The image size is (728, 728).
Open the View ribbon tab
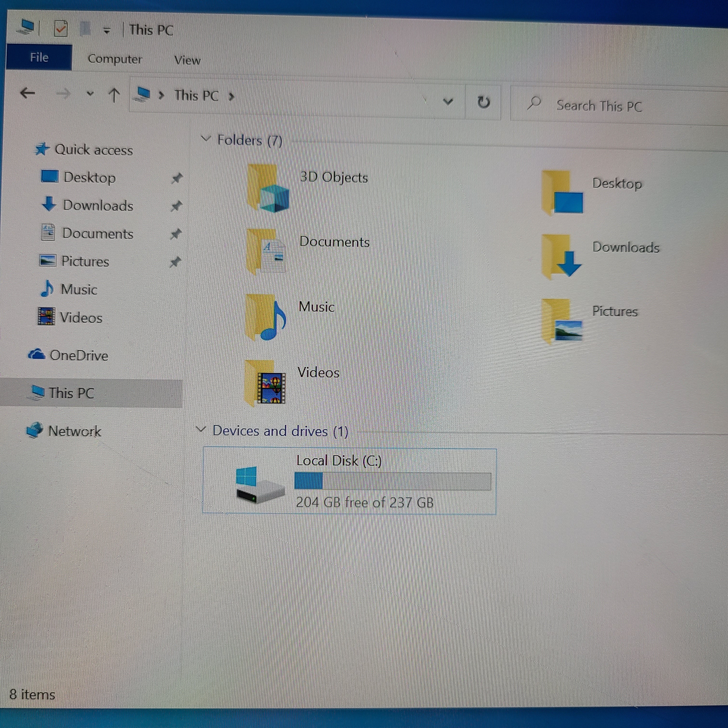point(187,60)
